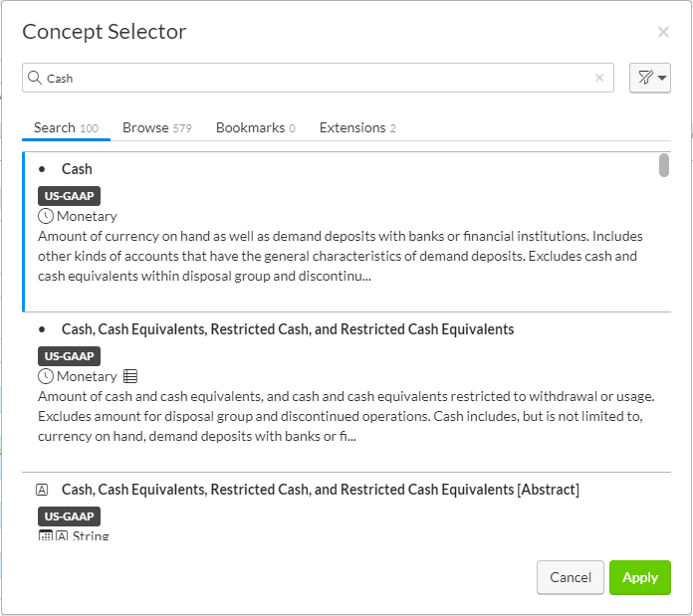693x616 pixels.
Task: Click the abstract 'A' icon before the [Abstract] concept
Action: [42, 490]
